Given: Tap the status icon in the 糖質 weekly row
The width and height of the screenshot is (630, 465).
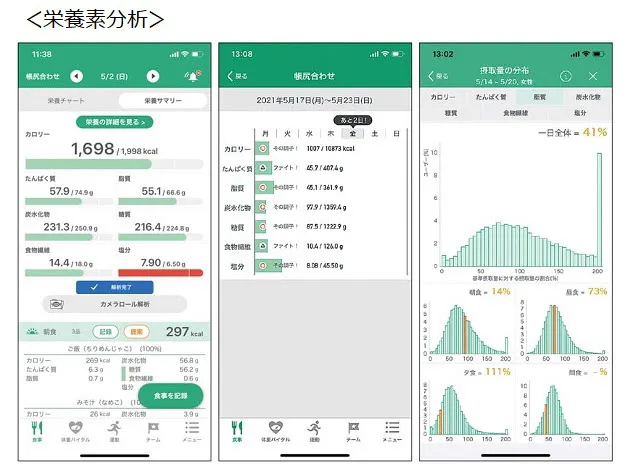Looking at the screenshot, I should [262, 226].
